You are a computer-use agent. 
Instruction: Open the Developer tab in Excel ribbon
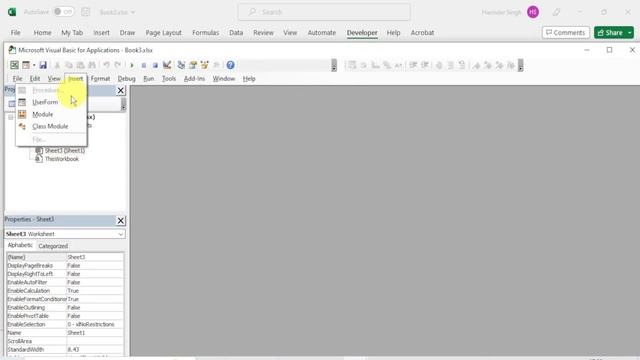coord(362,33)
